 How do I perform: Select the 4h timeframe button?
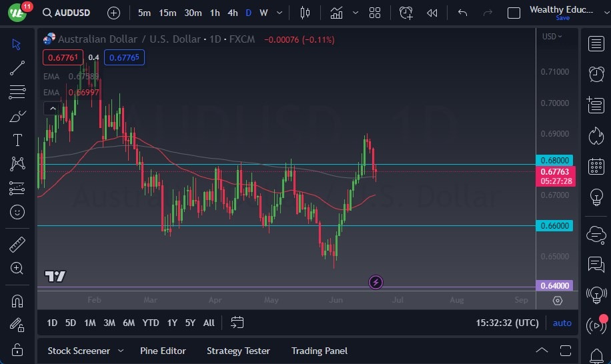point(232,13)
